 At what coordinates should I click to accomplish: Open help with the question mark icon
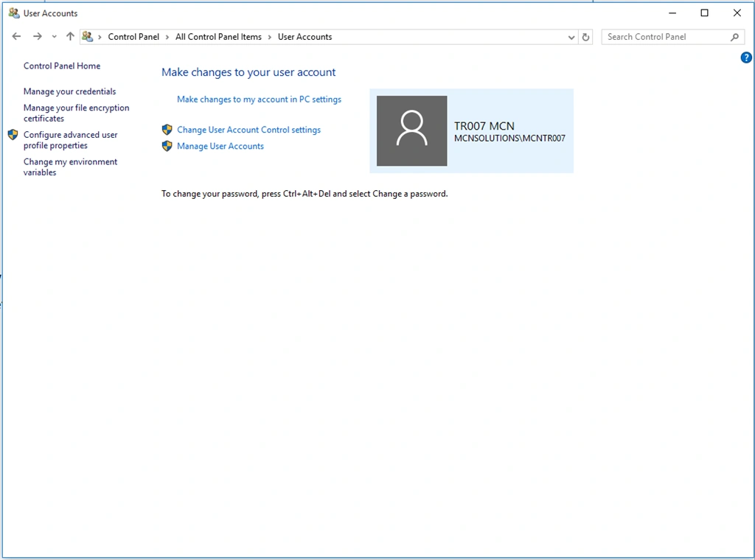click(x=746, y=57)
